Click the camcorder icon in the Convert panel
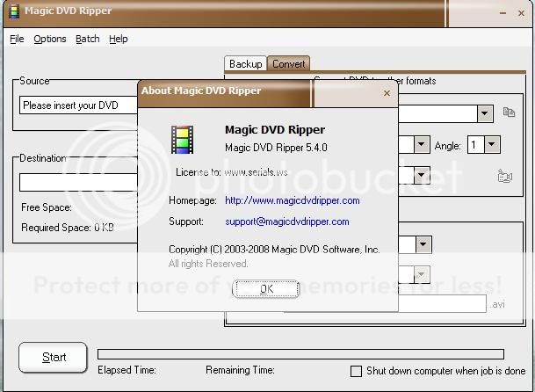Screen dimensions: 535x392 [x=504, y=176]
